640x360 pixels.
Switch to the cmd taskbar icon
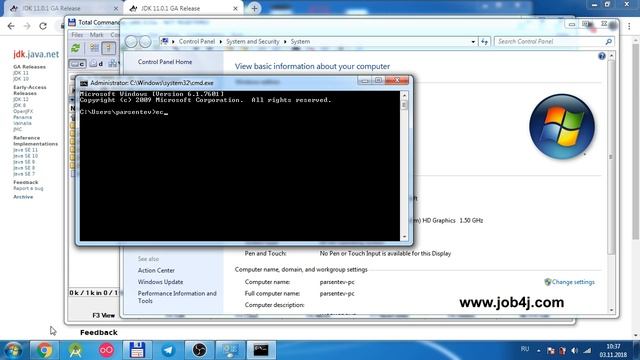coord(261,350)
